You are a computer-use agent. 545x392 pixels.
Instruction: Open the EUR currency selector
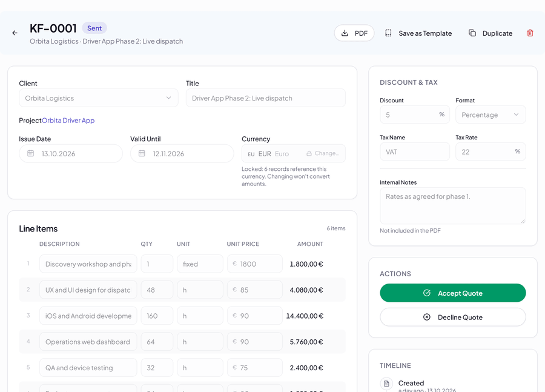[293, 153]
